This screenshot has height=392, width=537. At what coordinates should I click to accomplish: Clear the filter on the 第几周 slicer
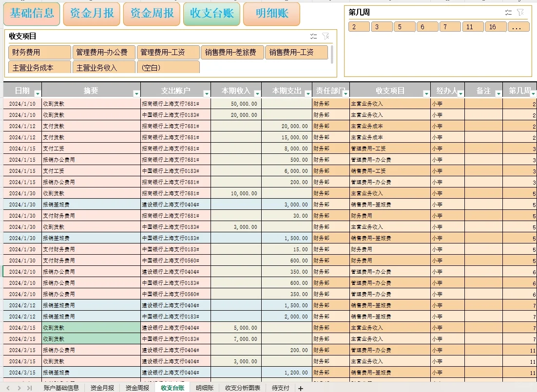click(x=520, y=13)
